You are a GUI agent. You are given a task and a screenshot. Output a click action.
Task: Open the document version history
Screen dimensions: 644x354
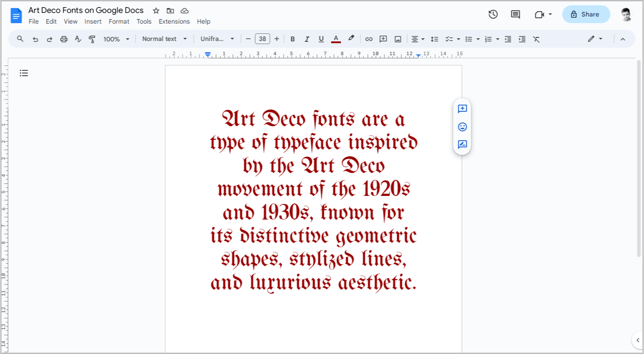(493, 14)
